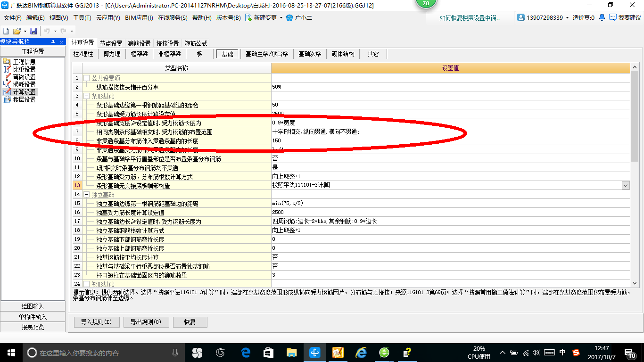Screen dimensions: 644x362
Task: Switch to the 砌体结构 sub-tab
Action: tap(343, 54)
